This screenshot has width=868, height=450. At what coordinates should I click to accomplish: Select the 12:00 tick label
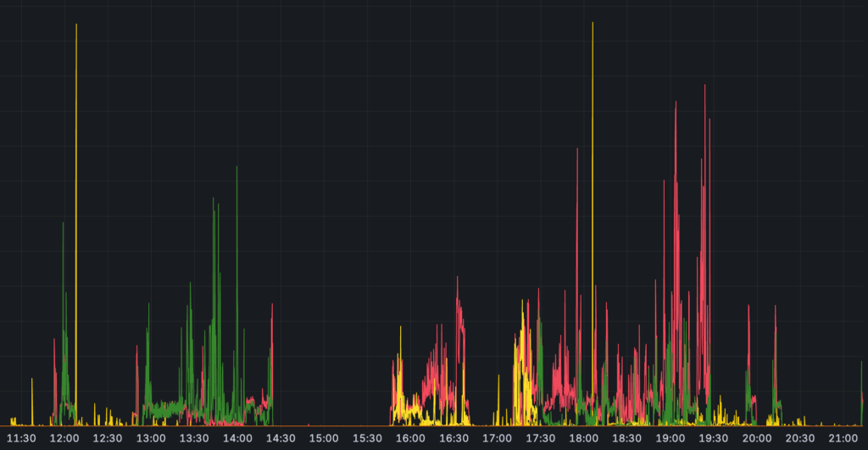(x=64, y=438)
